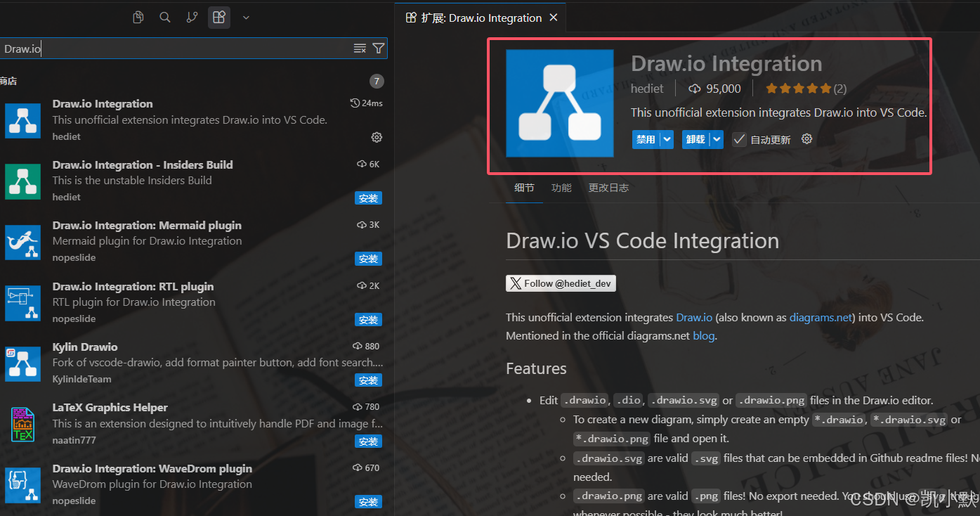This screenshot has height=516, width=980.
Task: Select Kylin Drawio list title
Action: [85, 347]
